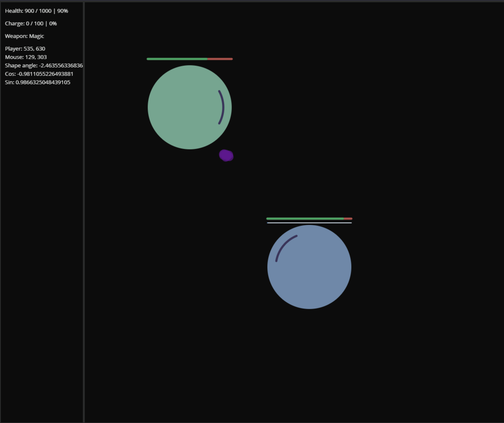Click the Shape angle value line

44,66
